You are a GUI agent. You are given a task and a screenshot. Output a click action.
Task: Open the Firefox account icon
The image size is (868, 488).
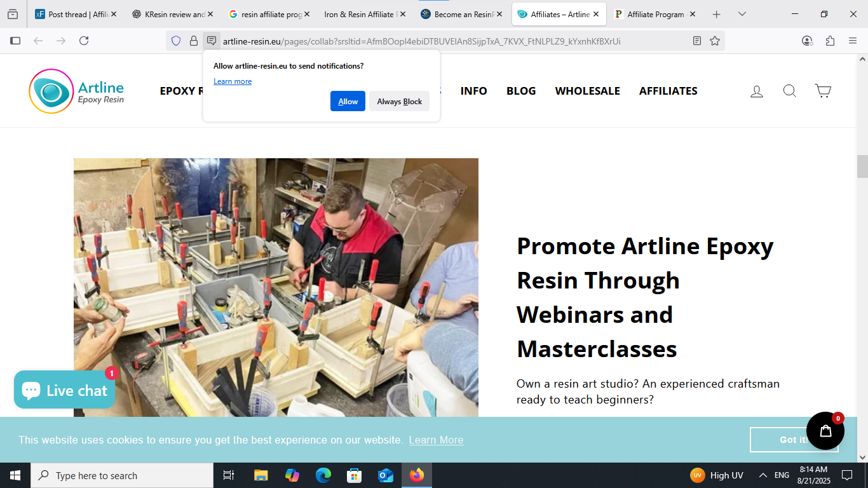[807, 41]
